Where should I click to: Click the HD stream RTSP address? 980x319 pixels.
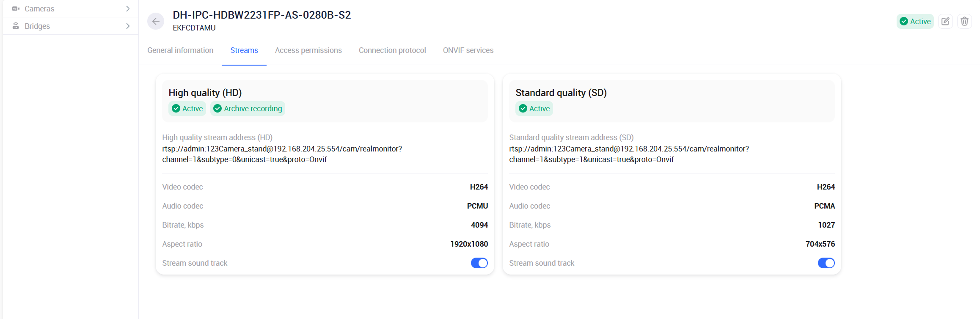282,154
